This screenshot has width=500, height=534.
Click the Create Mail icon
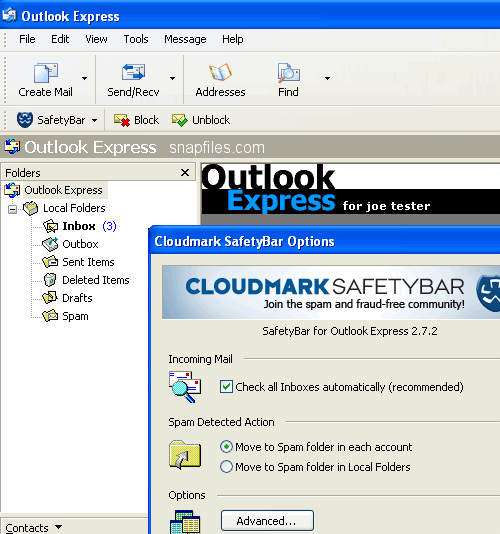point(46,73)
